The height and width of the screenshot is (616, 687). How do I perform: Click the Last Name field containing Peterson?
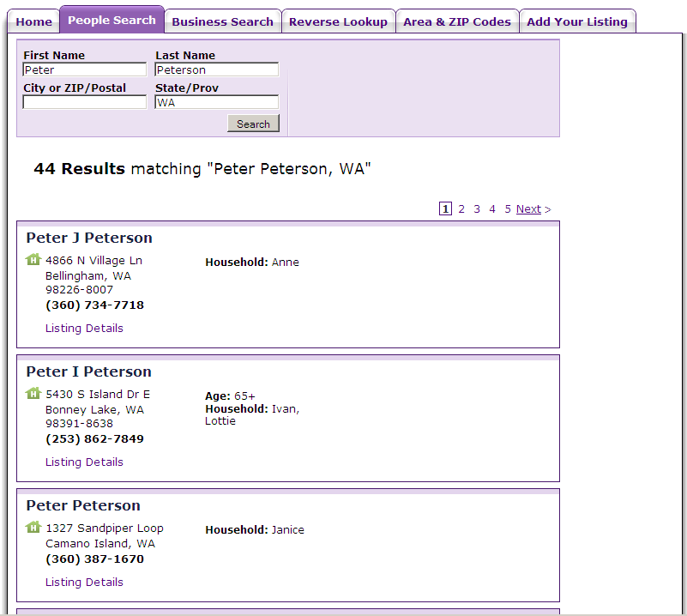pos(216,69)
